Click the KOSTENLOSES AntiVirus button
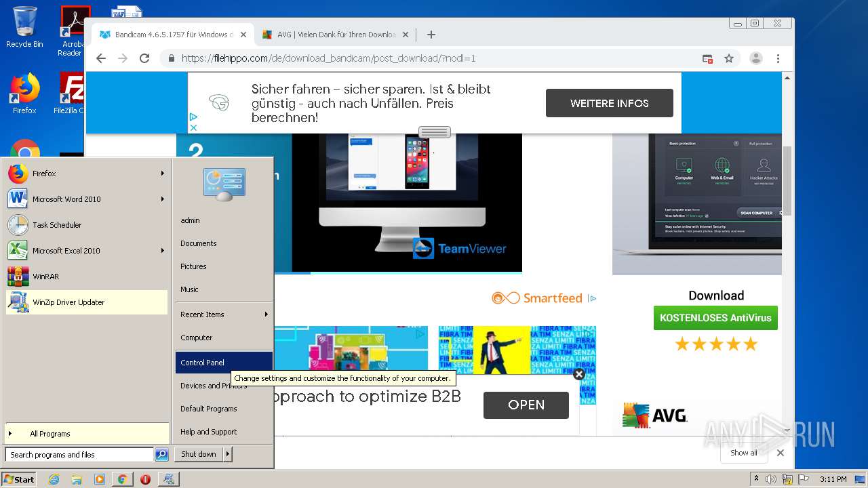868x488 pixels. tap(715, 318)
